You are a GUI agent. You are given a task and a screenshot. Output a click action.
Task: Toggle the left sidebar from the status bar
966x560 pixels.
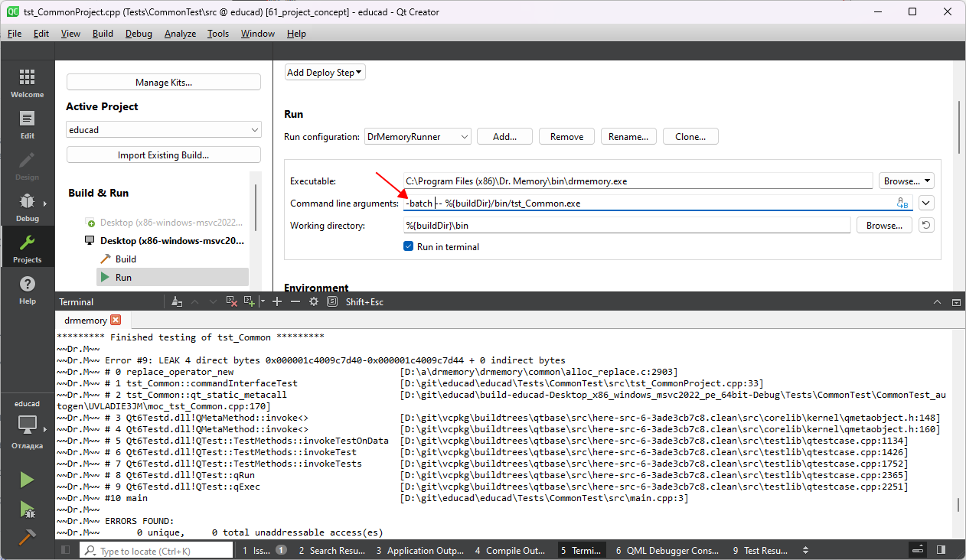tap(65, 550)
